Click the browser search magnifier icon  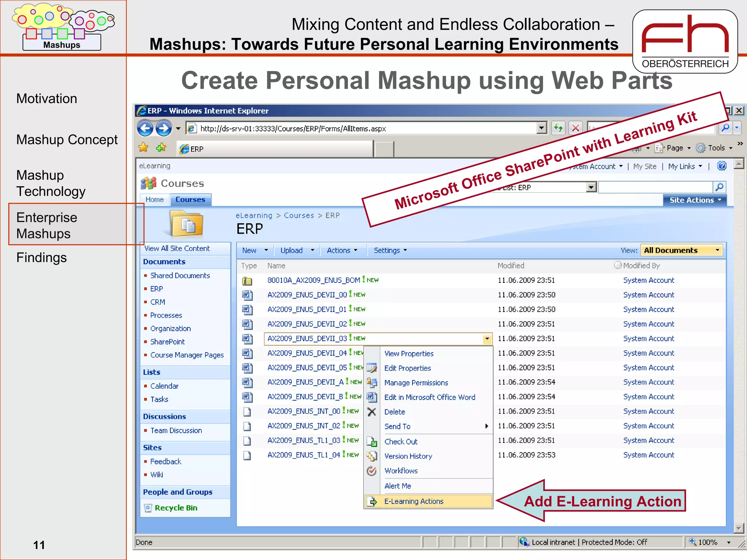tap(725, 128)
